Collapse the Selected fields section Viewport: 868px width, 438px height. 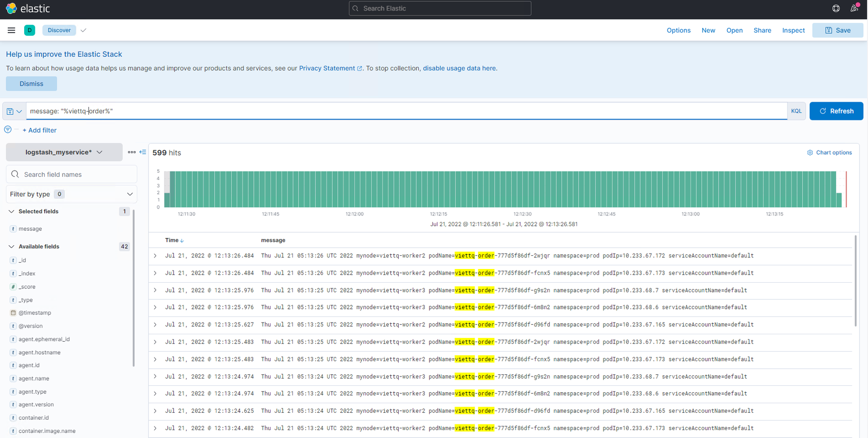[12, 212]
